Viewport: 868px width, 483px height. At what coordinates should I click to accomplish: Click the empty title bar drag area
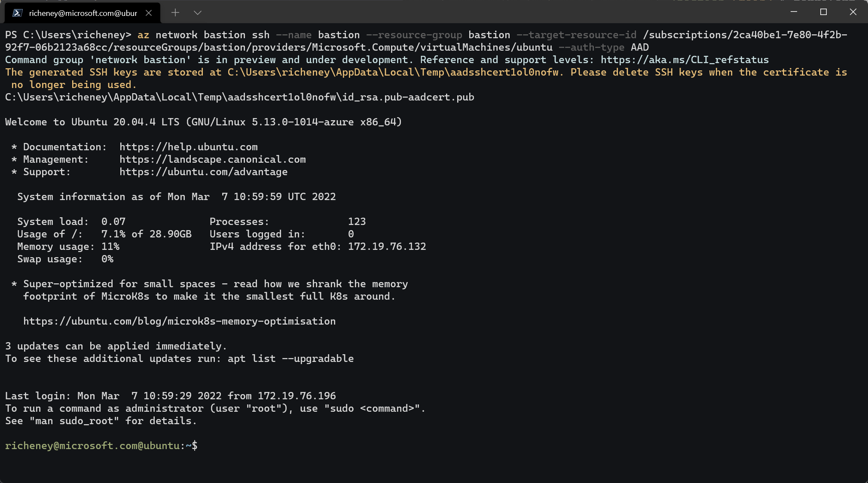click(473, 12)
